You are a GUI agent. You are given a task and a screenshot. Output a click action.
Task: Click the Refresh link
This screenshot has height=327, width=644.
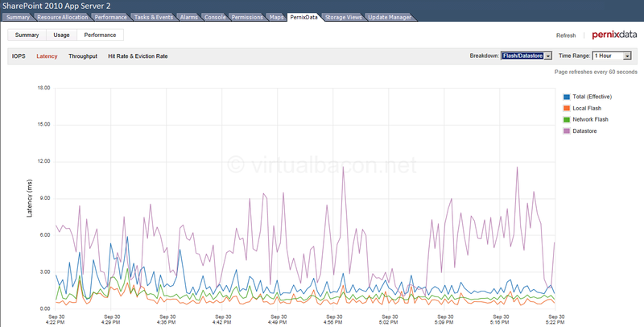point(566,35)
